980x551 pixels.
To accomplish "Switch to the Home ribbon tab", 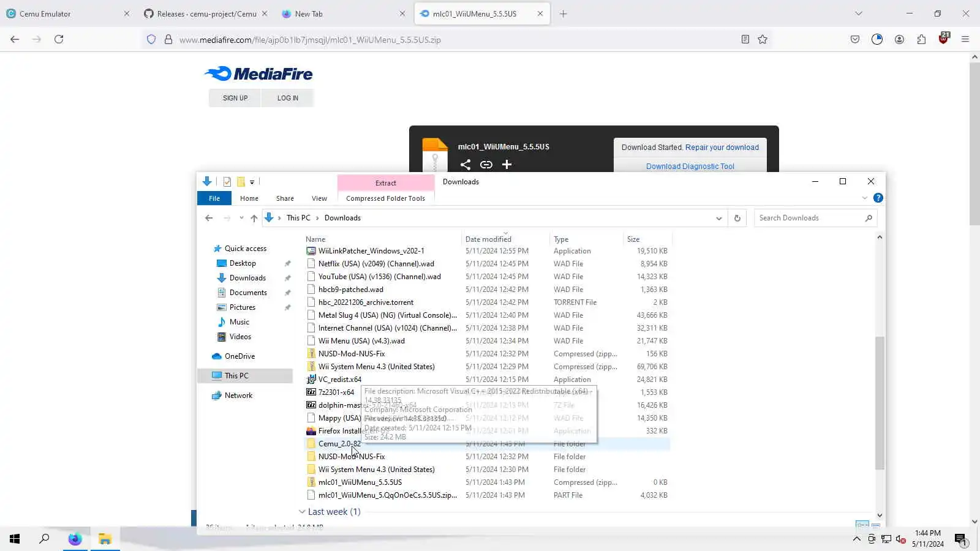I will [249, 198].
